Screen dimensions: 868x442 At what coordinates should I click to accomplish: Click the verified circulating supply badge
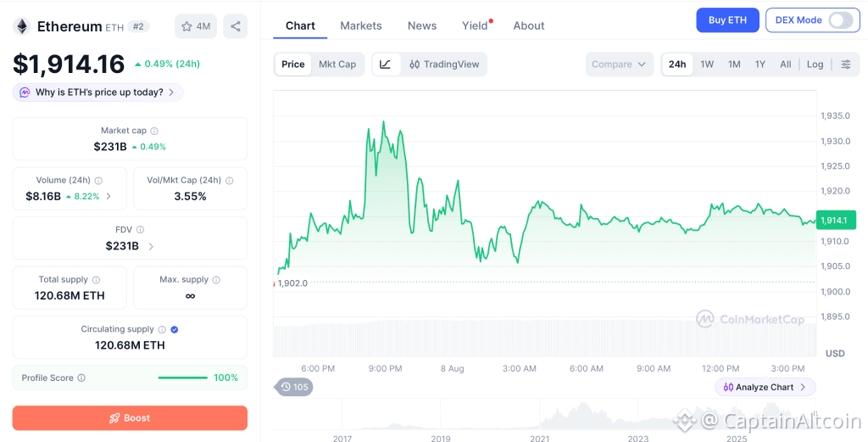pyautogui.click(x=175, y=329)
